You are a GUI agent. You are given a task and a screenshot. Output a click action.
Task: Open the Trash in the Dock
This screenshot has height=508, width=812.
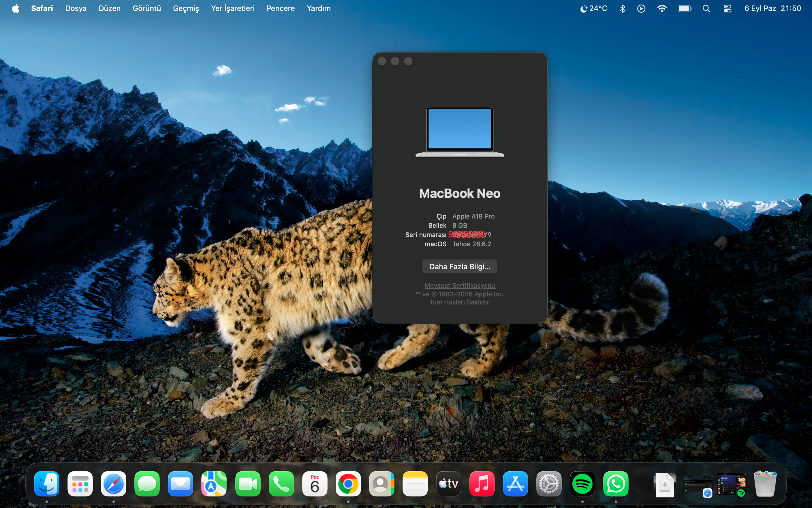[x=765, y=484]
